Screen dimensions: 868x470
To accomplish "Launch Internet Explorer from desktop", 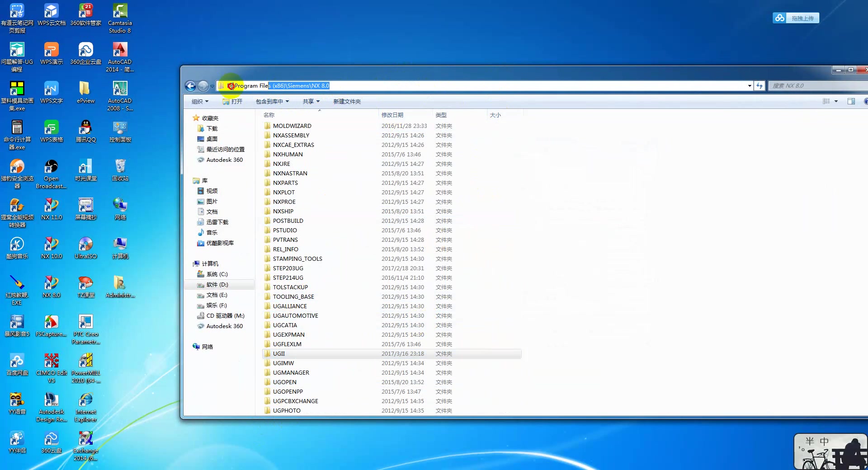I will (85, 407).
